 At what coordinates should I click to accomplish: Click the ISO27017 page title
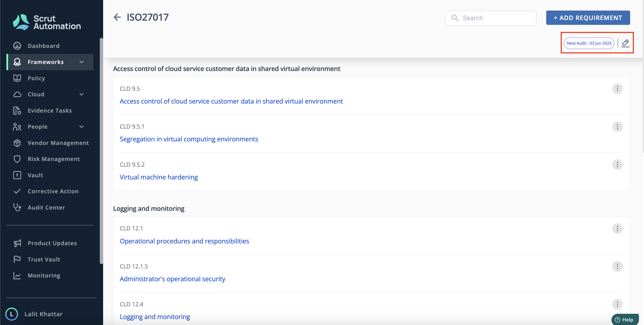(x=147, y=17)
